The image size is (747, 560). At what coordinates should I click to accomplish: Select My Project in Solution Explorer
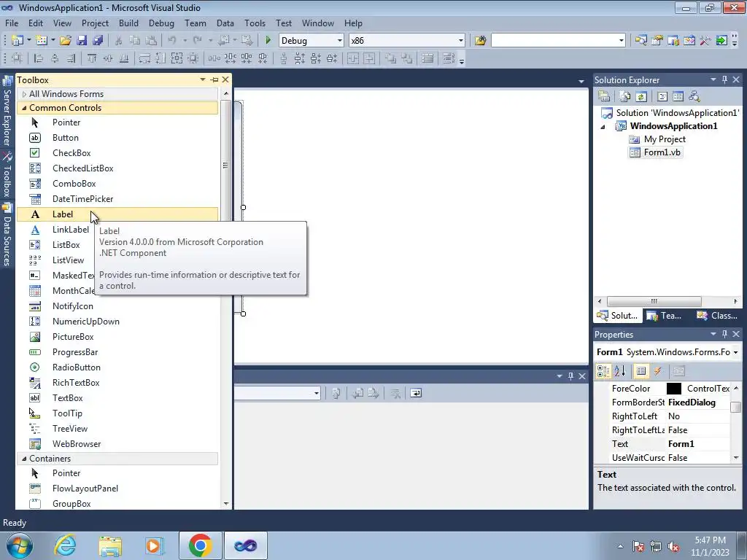657,139
